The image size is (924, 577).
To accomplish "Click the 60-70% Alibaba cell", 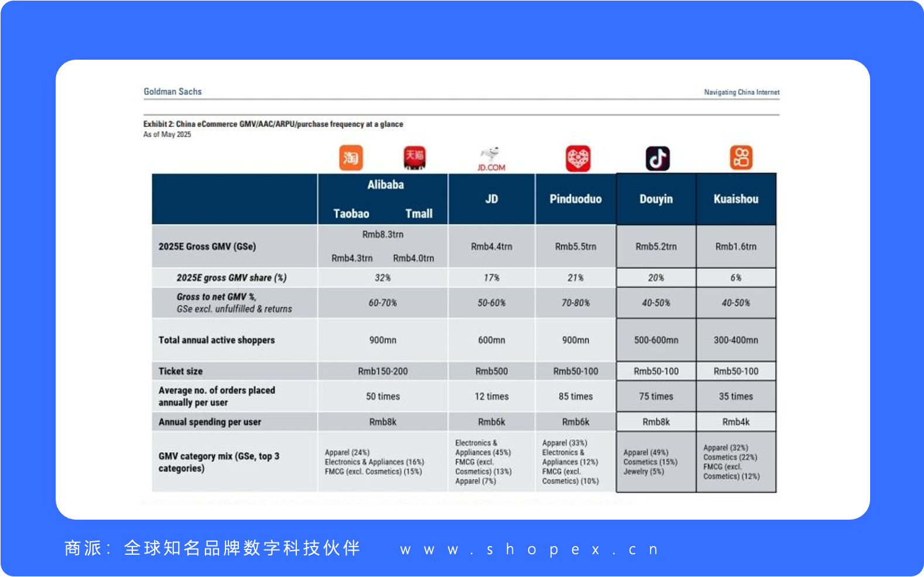I will click(x=383, y=303).
